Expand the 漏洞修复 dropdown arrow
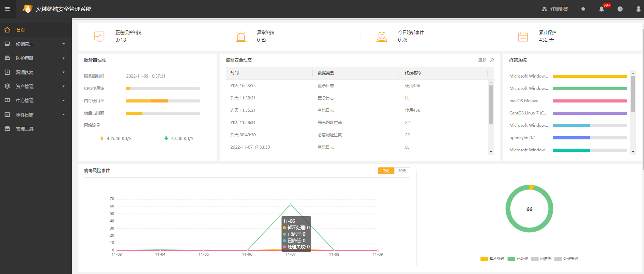Image resolution: width=644 pixels, height=274 pixels. (64, 72)
